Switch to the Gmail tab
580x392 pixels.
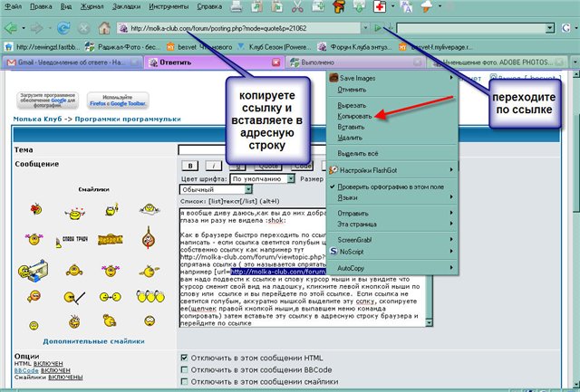coord(72,62)
